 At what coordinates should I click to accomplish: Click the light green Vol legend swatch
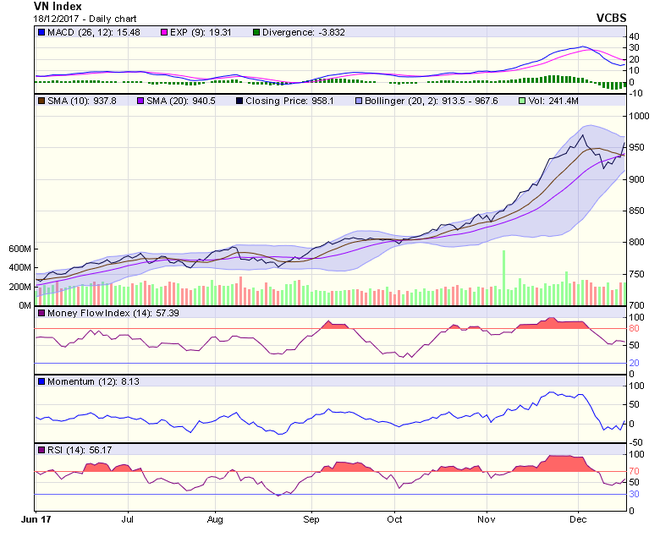pyautogui.click(x=525, y=100)
